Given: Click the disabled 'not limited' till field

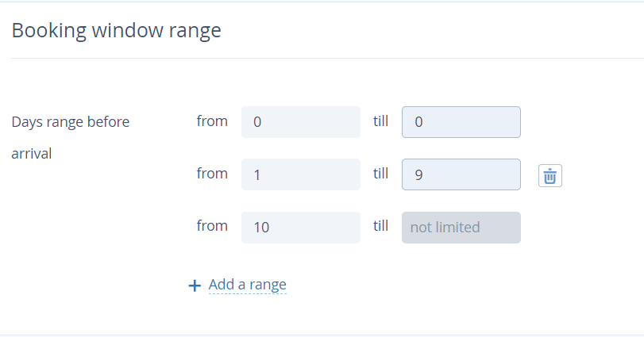Looking at the screenshot, I should click(x=461, y=227).
